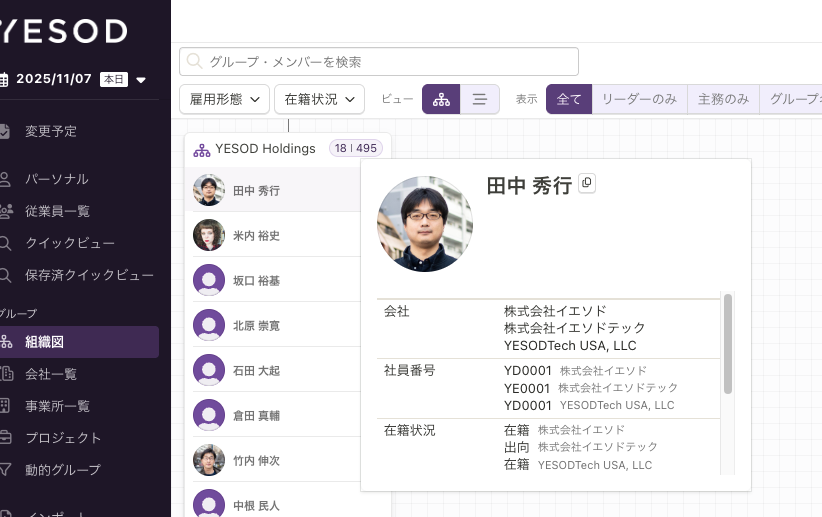The image size is (822, 517).
Task: Click the 18 | 495 count badge
Action: pos(356,148)
